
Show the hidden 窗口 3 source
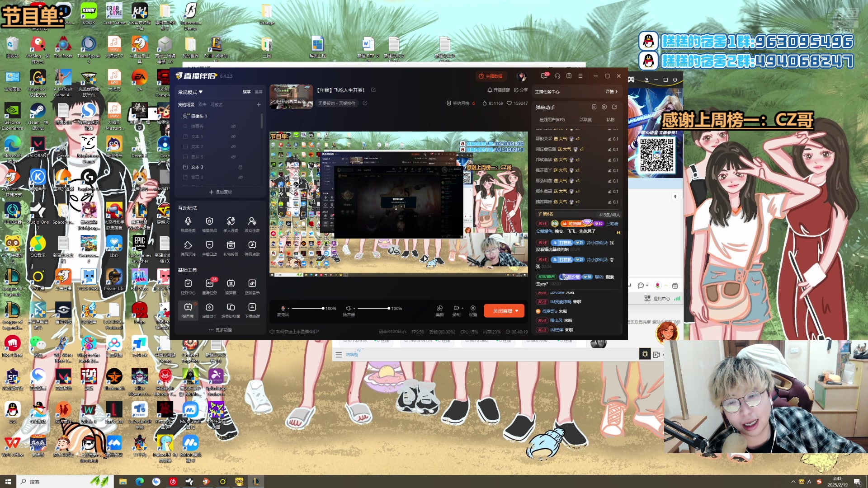tap(241, 177)
